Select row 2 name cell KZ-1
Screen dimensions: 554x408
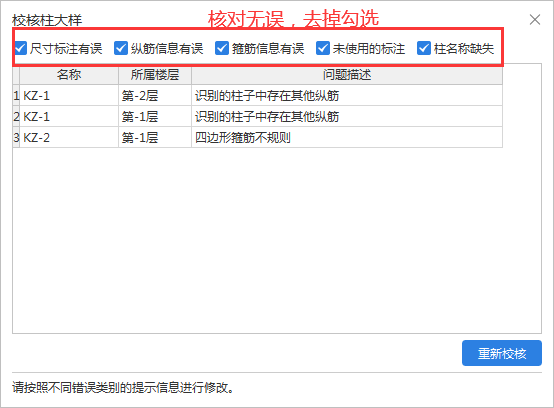[x=69, y=116]
